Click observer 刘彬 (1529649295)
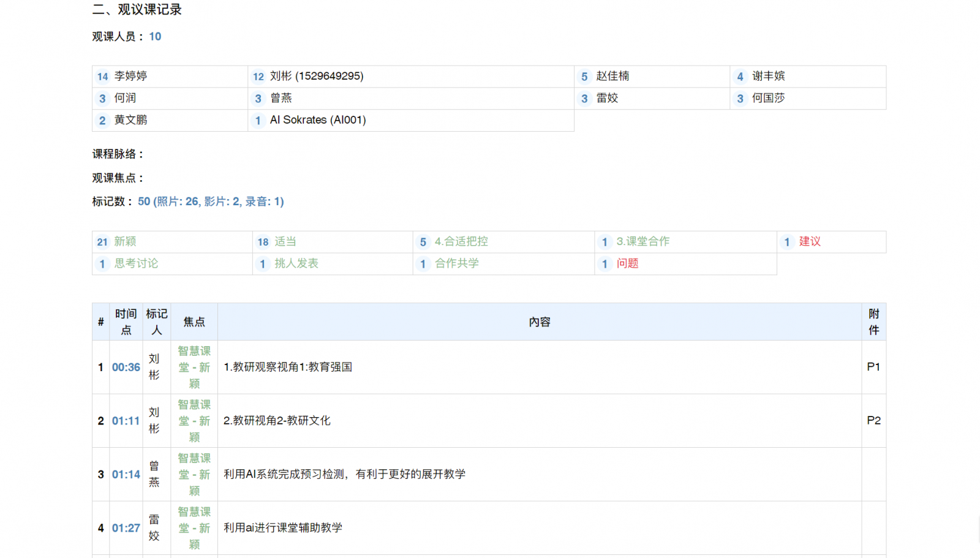980x558 pixels. [316, 77]
